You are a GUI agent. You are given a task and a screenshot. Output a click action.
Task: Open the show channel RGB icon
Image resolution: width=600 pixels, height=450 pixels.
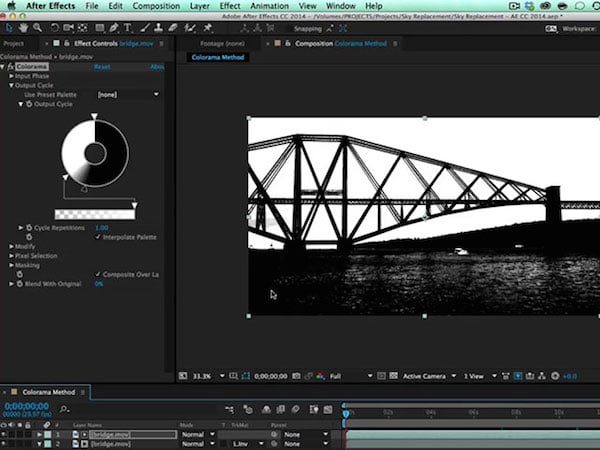320,376
